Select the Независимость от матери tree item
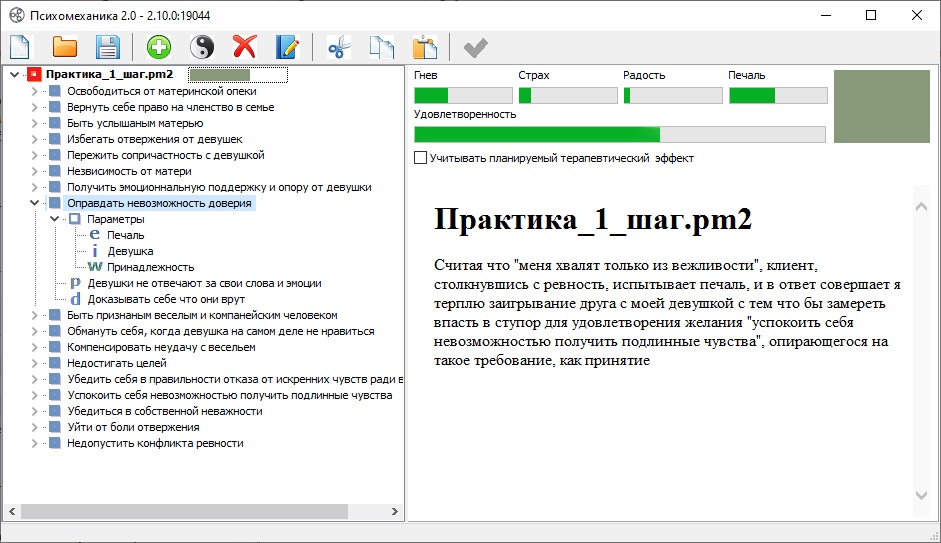Screen dimensions: 941x543 (129, 171)
